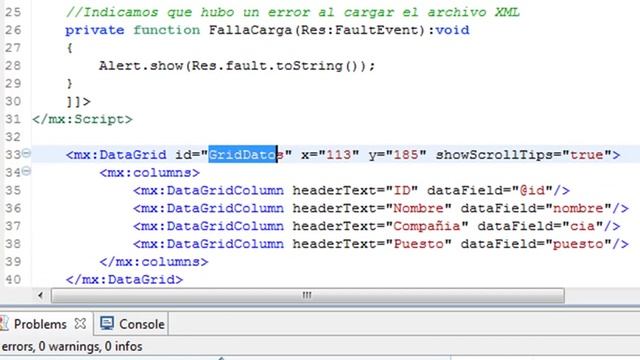The width and height of the screenshot is (640, 360).
Task: Click the headerText "Compañia" value
Action: coord(426,226)
